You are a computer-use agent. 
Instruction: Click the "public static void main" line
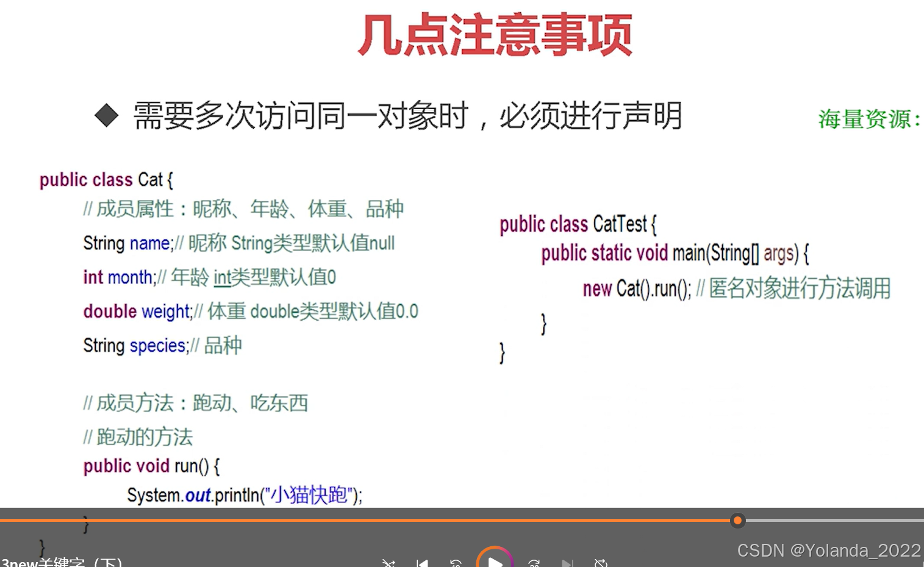675,253
